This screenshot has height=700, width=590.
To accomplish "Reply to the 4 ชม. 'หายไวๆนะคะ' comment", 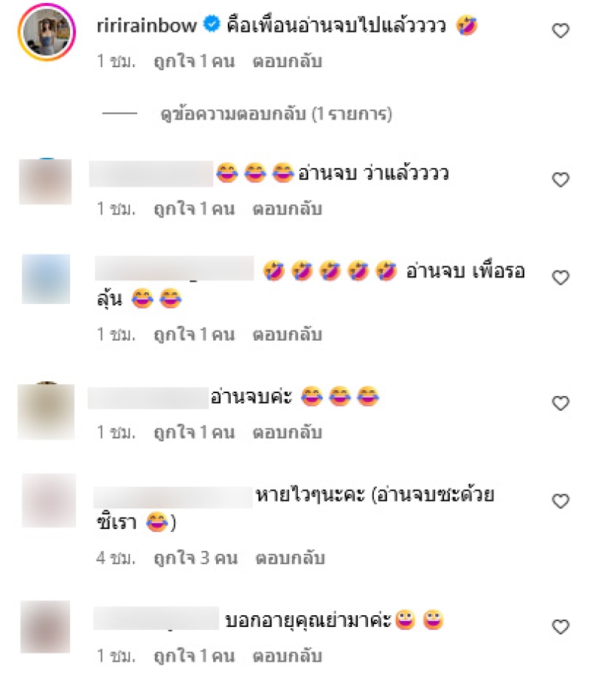I will (x=290, y=558).
